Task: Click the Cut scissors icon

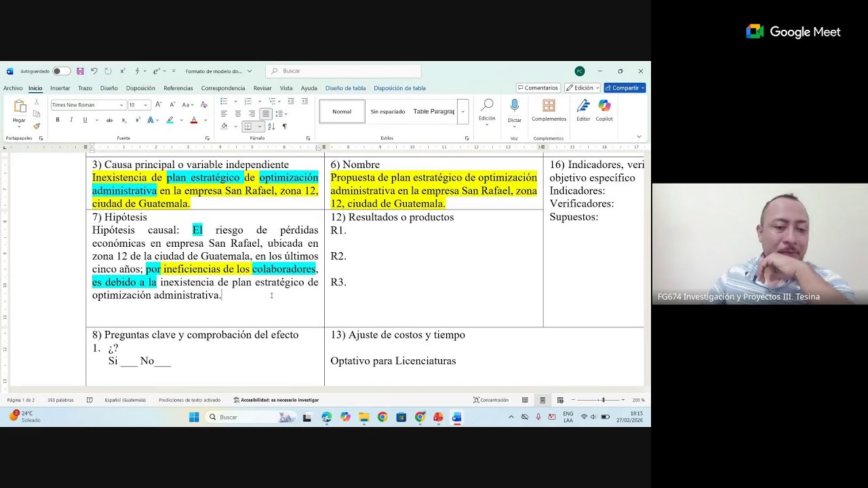Action: tap(37, 102)
